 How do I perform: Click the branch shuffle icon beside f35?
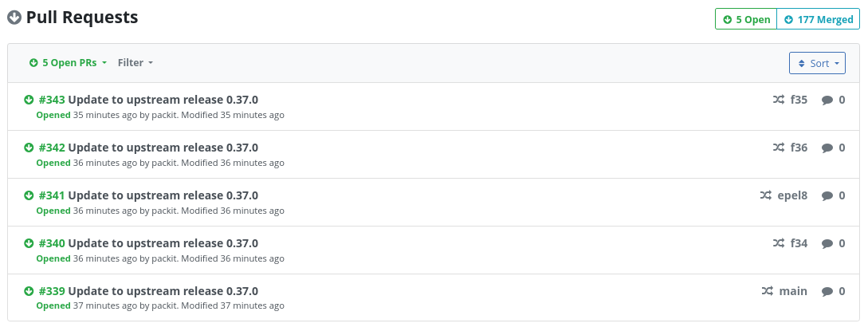pyautogui.click(x=778, y=100)
